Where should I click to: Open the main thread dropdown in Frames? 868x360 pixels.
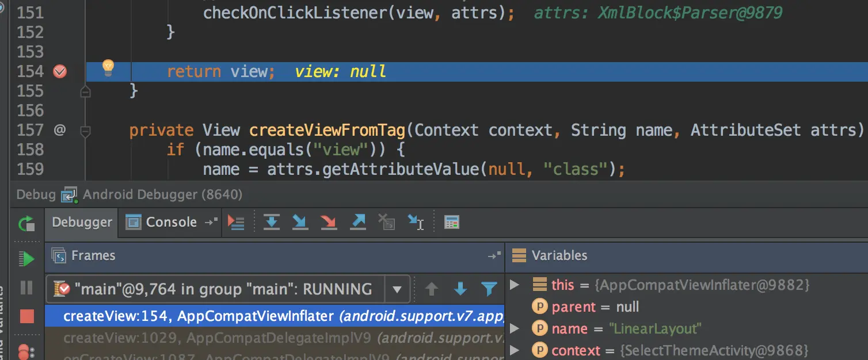point(397,289)
